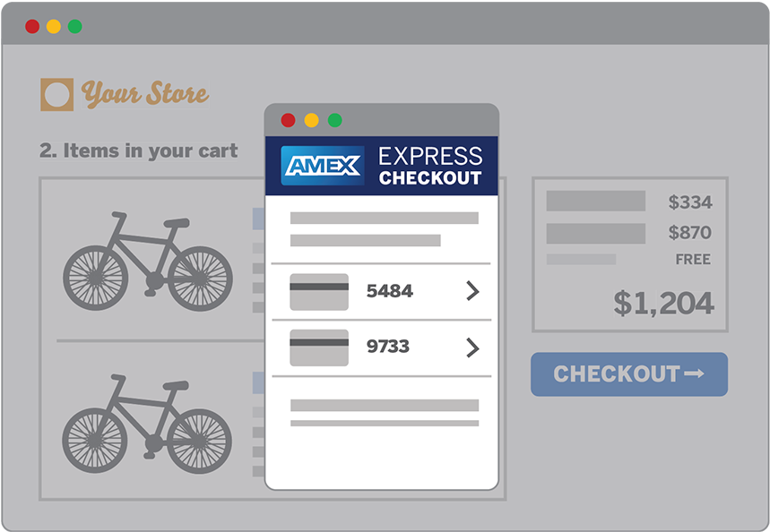Screen dimensions: 770x532
Task: Click the Express Checkout header text
Action: click(430, 166)
